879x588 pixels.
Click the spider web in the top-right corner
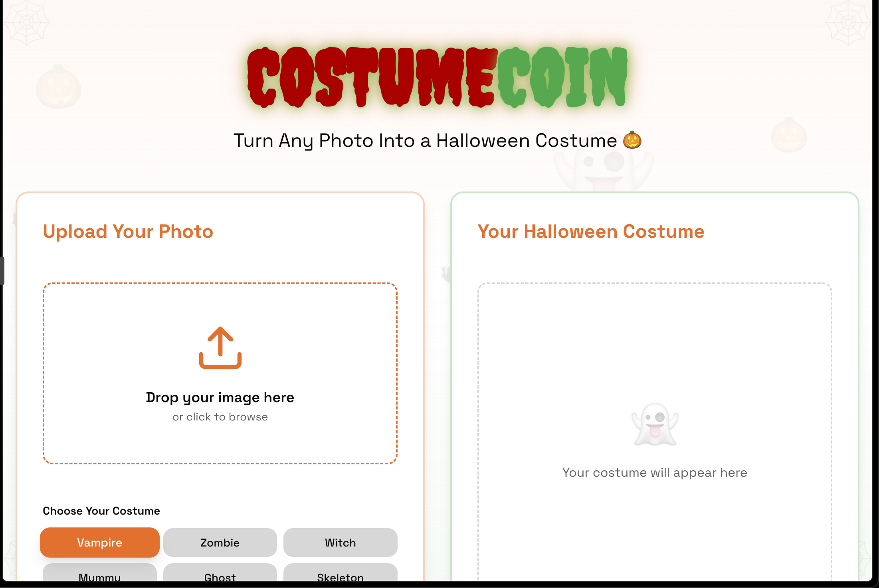pos(848,22)
